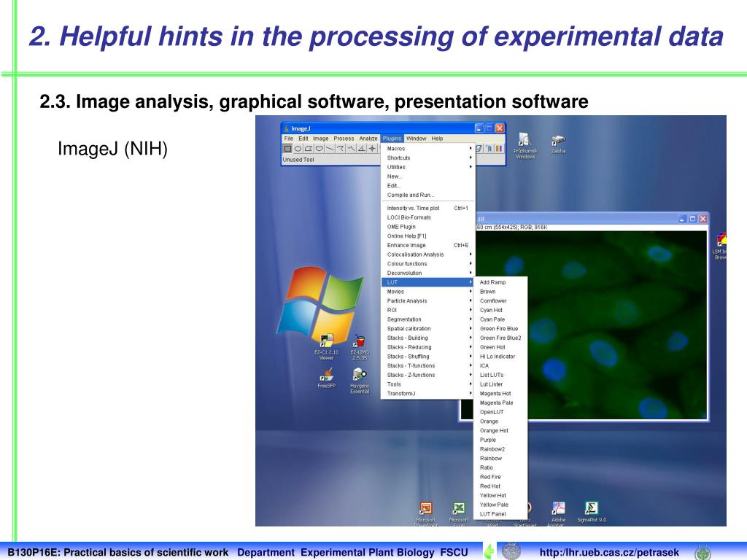Expand the Utilities submenu
747x560 pixels.
pos(428,167)
